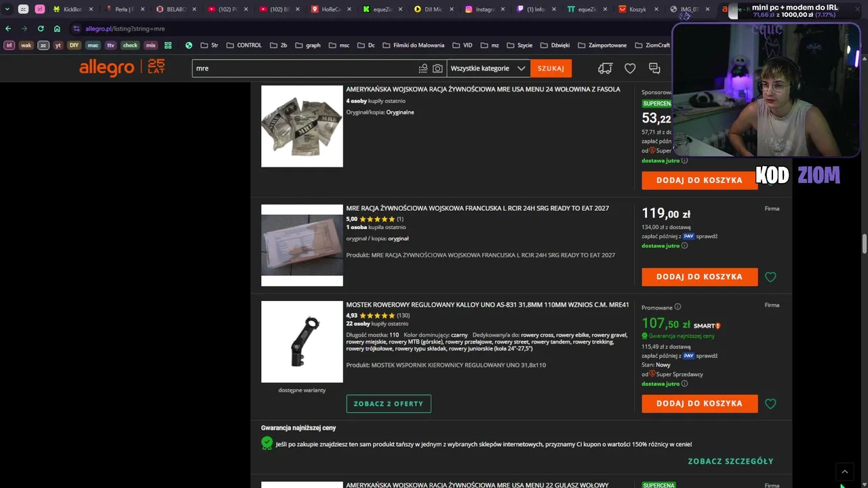The height and width of the screenshot is (488, 868).
Task: Open the American MRE Menu 24 product thumbnail
Action: pos(302,126)
